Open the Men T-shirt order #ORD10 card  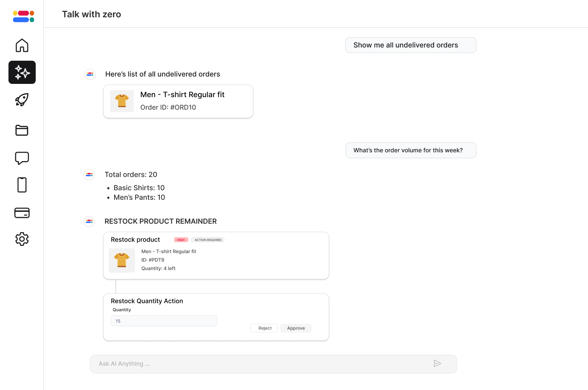[178, 102]
